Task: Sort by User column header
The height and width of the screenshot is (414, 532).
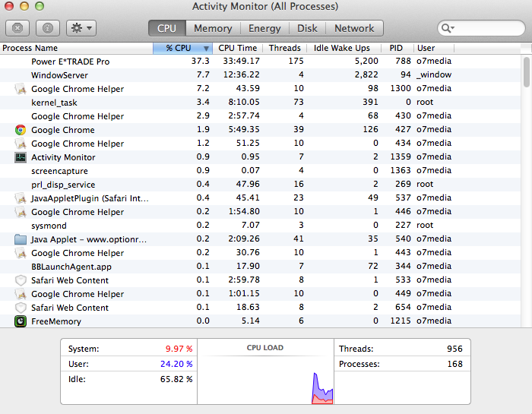Action: point(433,48)
